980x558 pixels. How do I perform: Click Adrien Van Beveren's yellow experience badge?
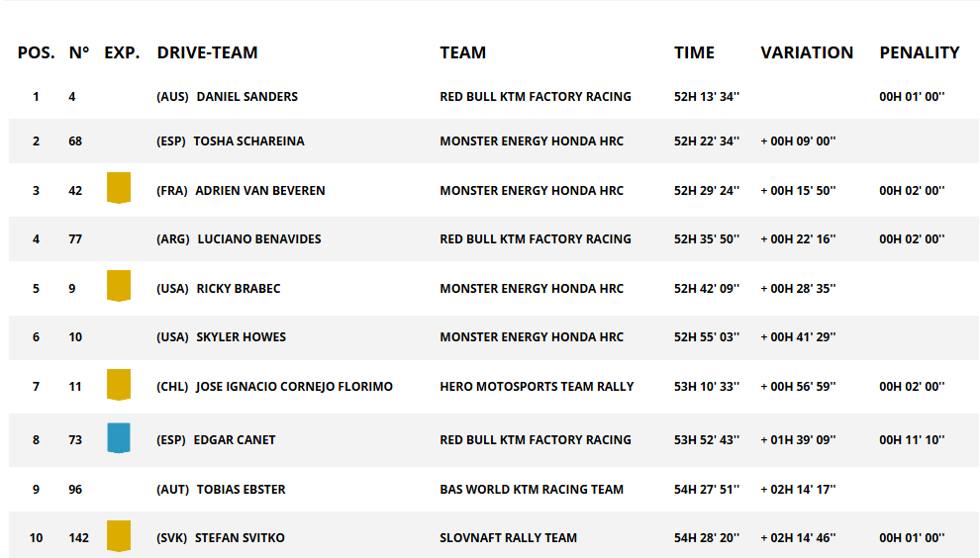point(119,188)
